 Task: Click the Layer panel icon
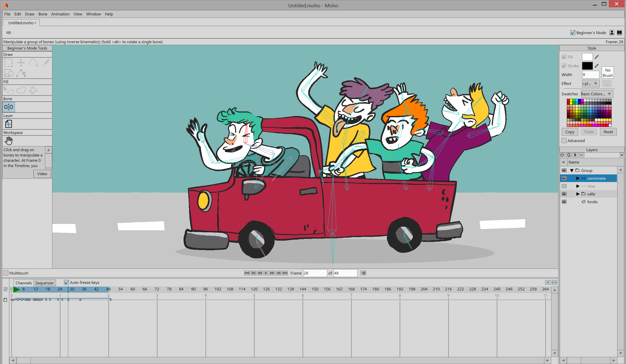point(8,124)
